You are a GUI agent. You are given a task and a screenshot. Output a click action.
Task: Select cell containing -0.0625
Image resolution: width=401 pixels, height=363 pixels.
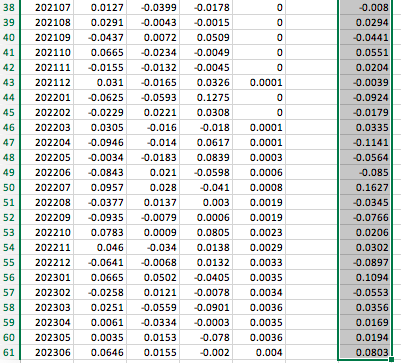coord(100,97)
